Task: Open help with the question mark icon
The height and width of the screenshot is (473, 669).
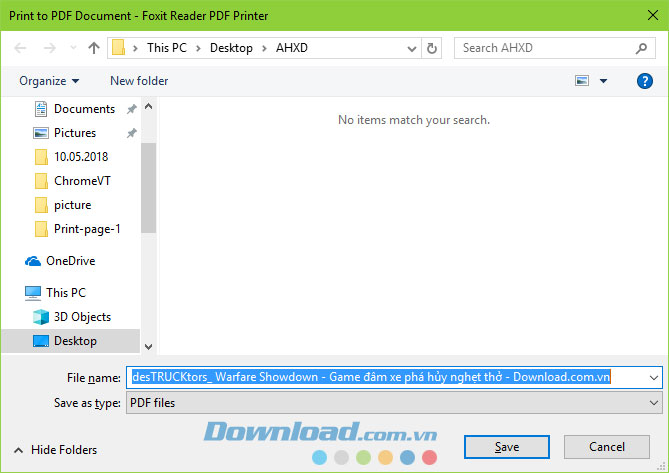Action: point(645,81)
